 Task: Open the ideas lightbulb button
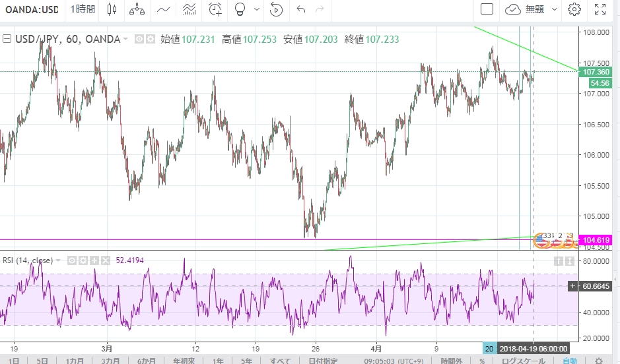click(x=240, y=9)
